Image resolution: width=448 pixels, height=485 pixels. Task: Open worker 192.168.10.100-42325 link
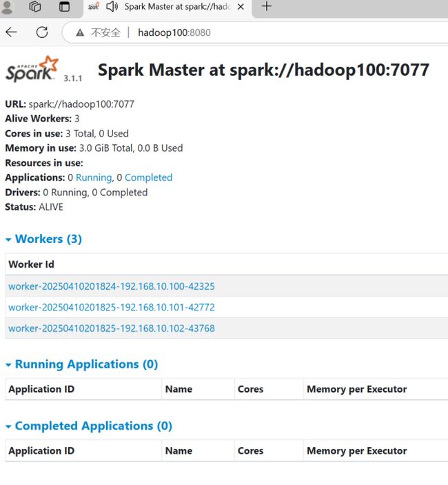pos(112,286)
